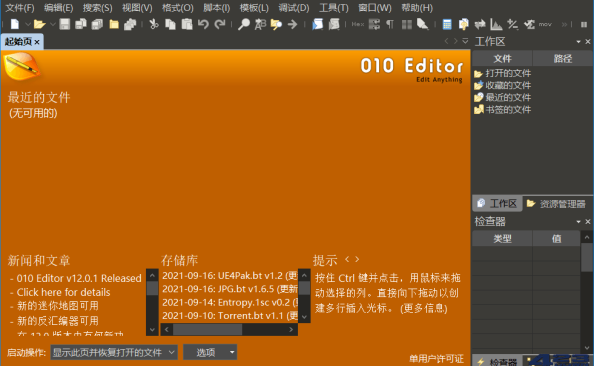Close the 起始页 tab

(37, 42)
